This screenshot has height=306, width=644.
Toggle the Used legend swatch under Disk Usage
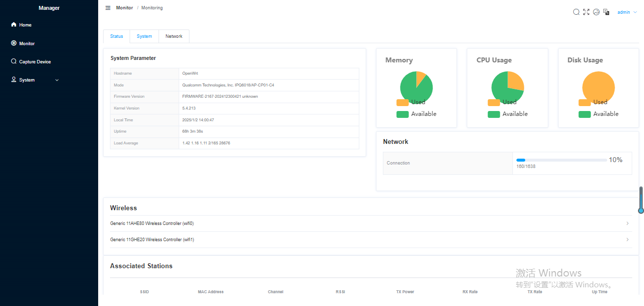(x=585, y=103)
